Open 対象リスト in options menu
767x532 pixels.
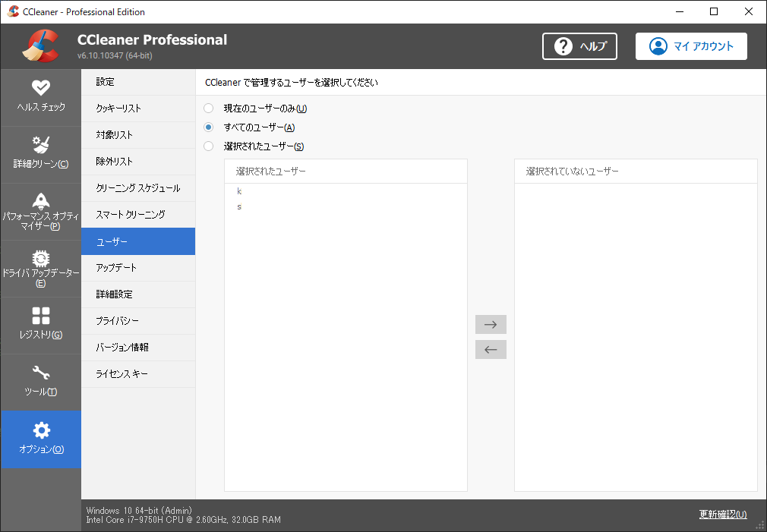[138, 135]
